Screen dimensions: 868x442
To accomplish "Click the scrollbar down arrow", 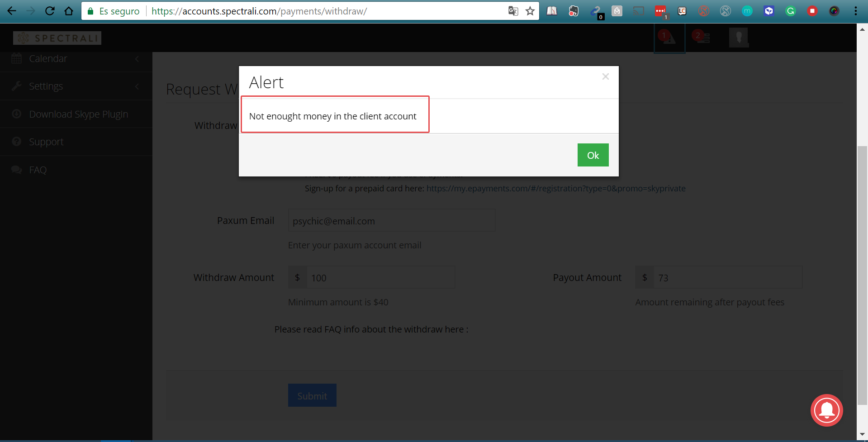I will [862, 434].
